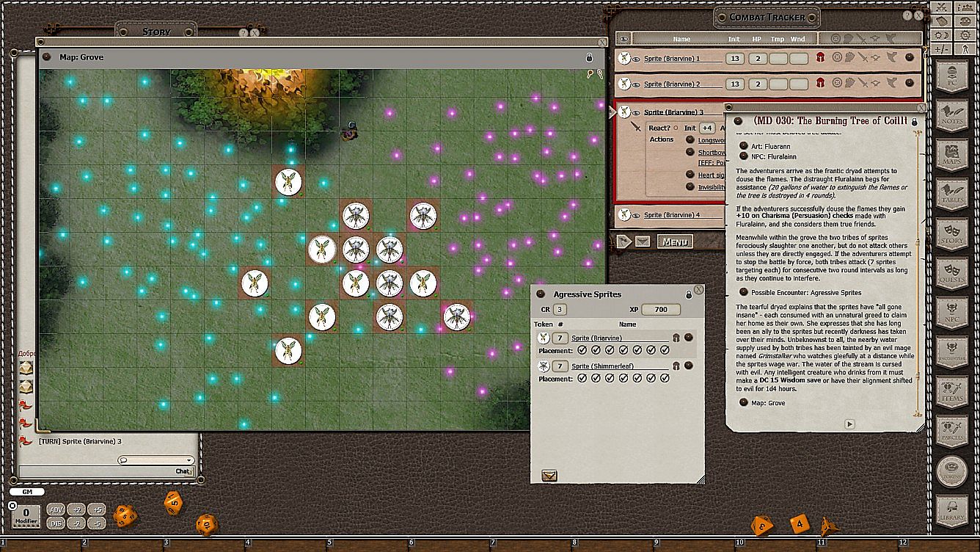Toggle the React? indicator for Briarvine 3
Viewport: 980px width, 552px height.
tap(676, 128)
